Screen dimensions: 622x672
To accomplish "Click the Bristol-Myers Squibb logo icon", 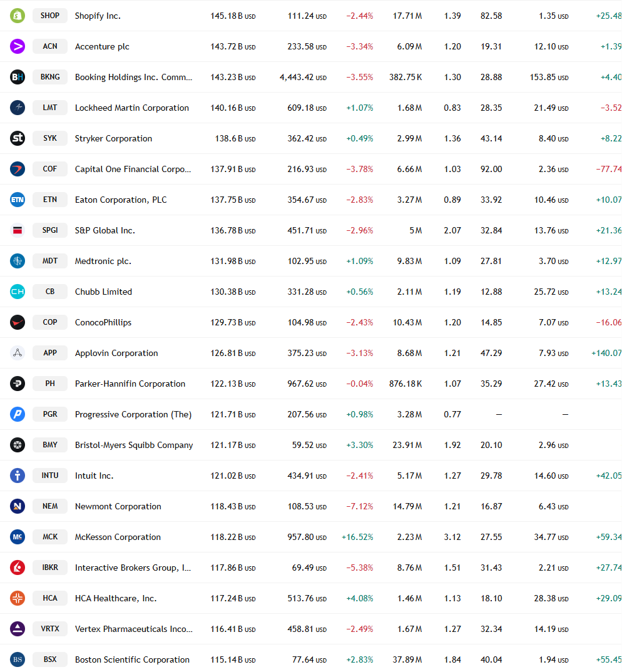I will (x=18, y=445).
